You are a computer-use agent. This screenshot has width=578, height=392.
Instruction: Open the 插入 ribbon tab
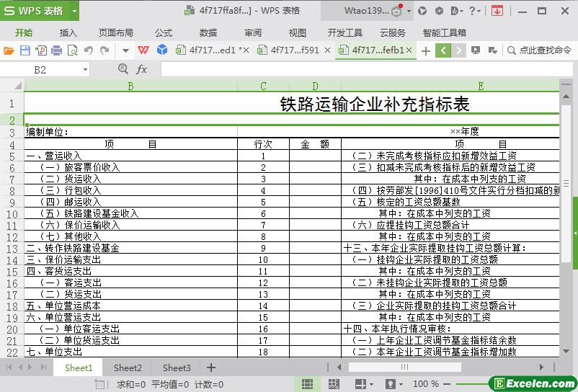tap(68, 33)
